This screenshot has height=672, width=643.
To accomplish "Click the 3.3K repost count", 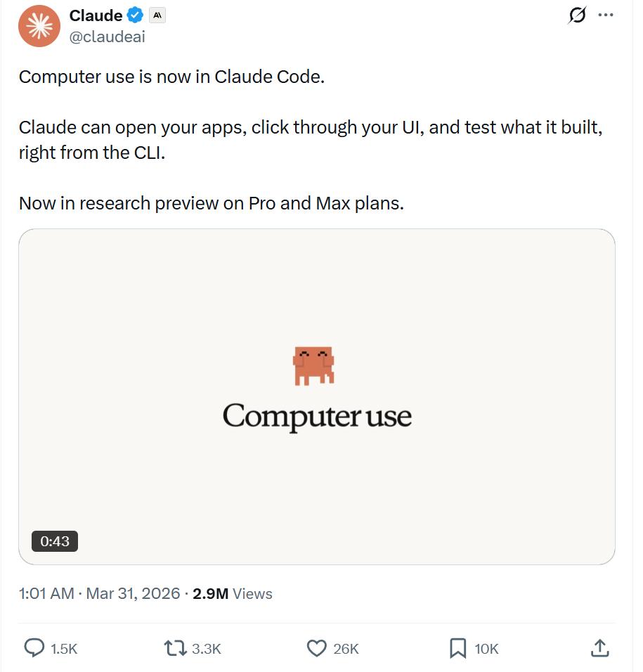I will click(x=207, y=650).
